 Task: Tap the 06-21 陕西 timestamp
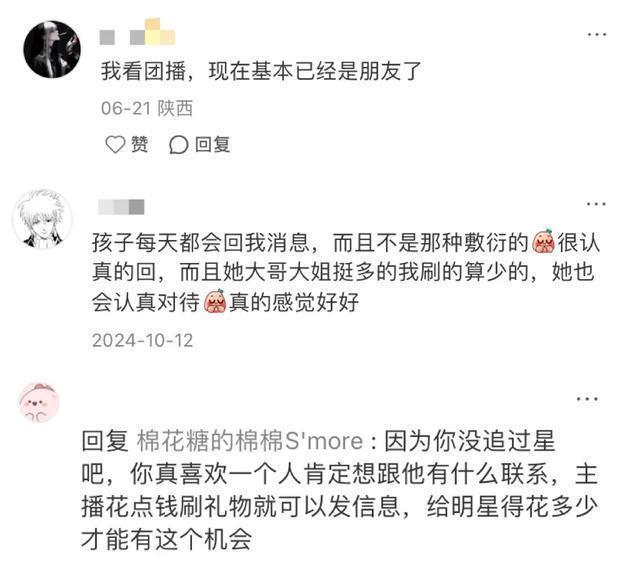click(147, 109)
